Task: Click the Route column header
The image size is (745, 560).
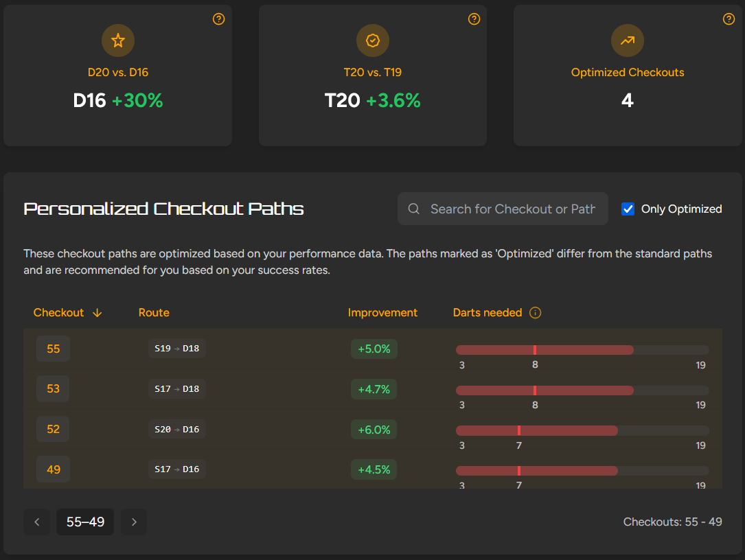Action: click(x=154, y=312)
